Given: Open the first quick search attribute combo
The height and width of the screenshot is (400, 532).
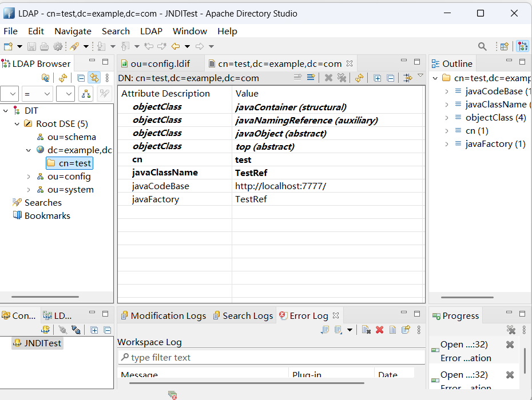Looking at the screenshot, I should [x=9, y=94].
